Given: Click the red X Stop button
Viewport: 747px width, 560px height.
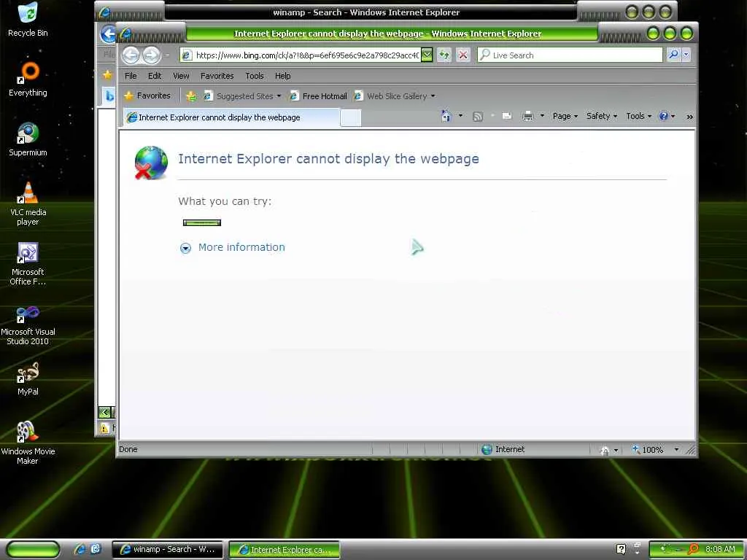Looking at the screenshot, I should coord(462,55).
